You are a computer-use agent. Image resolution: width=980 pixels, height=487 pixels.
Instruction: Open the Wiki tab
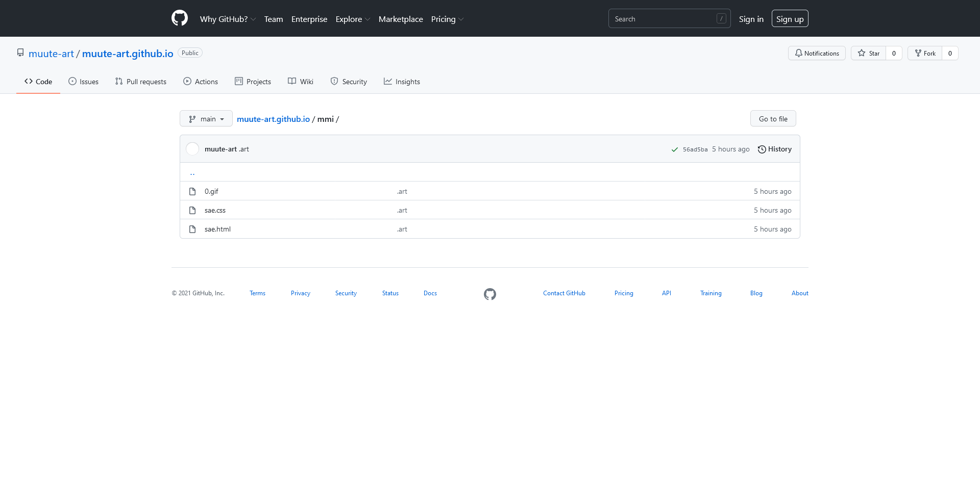point(301,82)
